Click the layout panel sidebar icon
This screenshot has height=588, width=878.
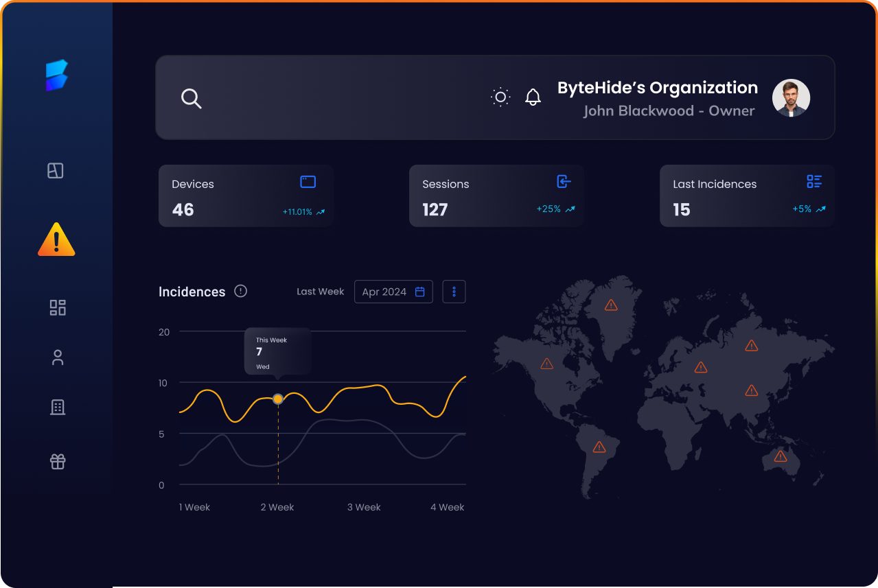tap(56, 171)
